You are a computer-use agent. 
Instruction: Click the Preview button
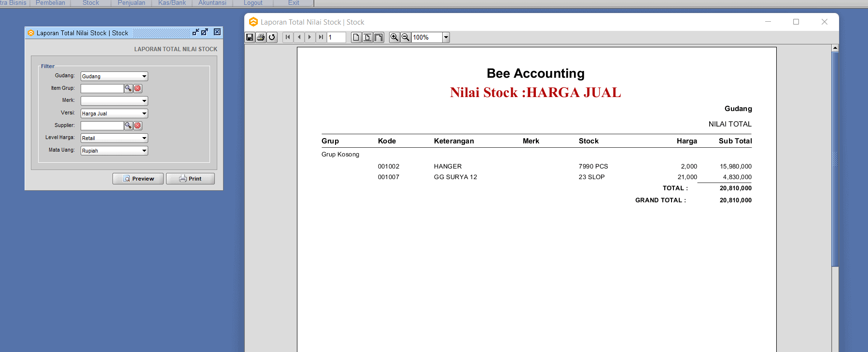click(x=138, y=179)
